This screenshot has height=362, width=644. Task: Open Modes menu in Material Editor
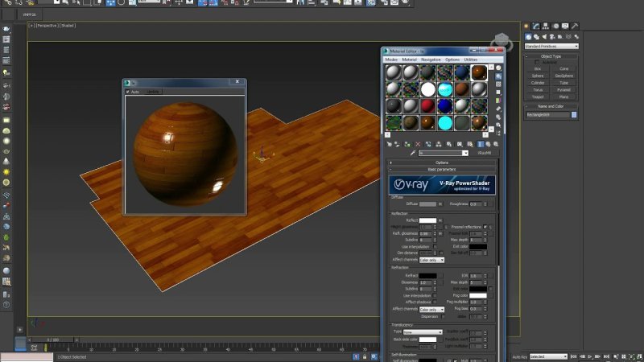(x=391, y=60)
